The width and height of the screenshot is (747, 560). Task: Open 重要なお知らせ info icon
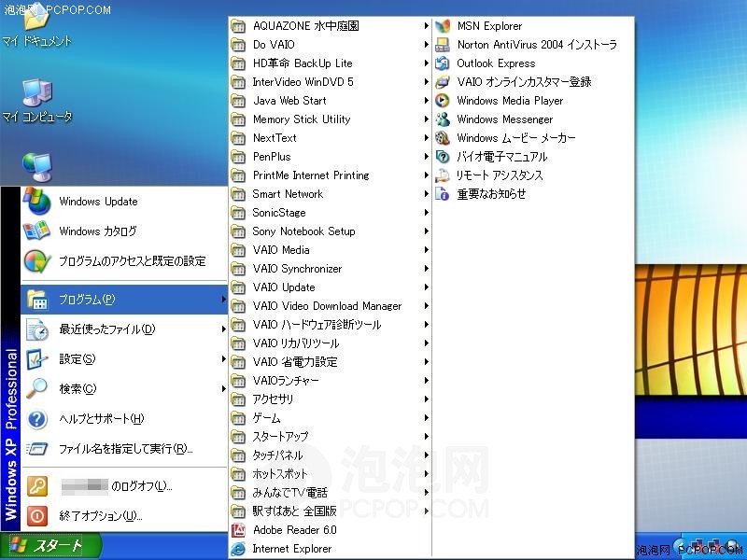(x=443, y=194)
